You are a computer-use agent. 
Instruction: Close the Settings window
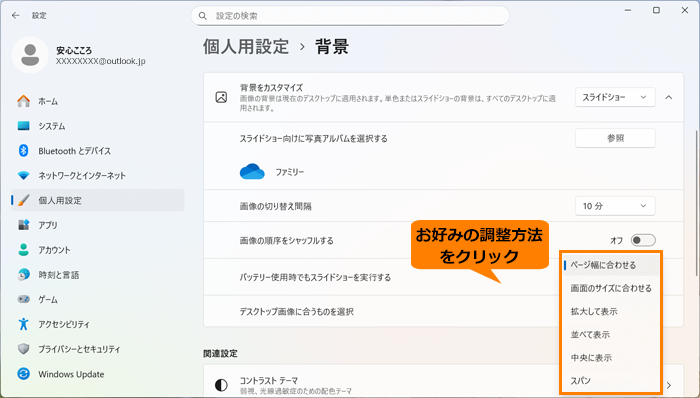tap(685, 10)
